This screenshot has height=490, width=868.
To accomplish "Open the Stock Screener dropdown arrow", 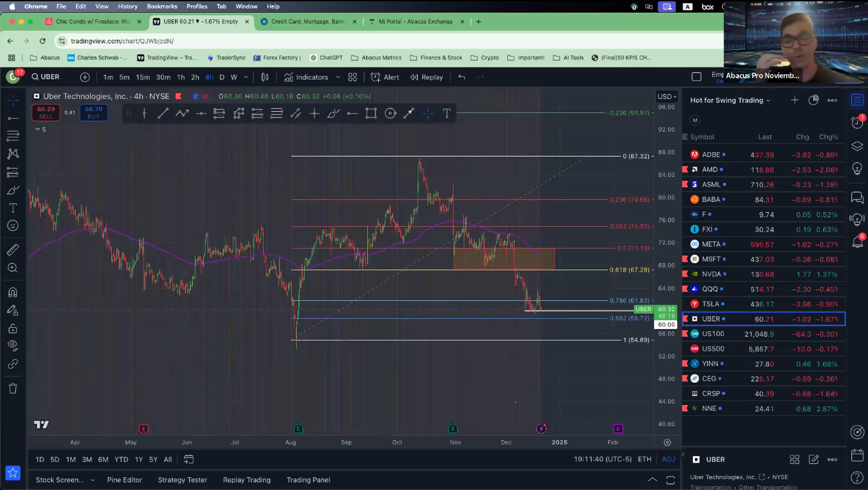I will (x=93, y=480).
